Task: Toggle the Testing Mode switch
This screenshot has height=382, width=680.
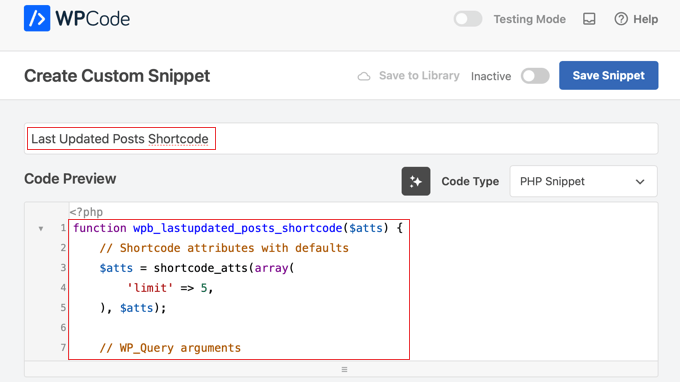Action: 468,19
